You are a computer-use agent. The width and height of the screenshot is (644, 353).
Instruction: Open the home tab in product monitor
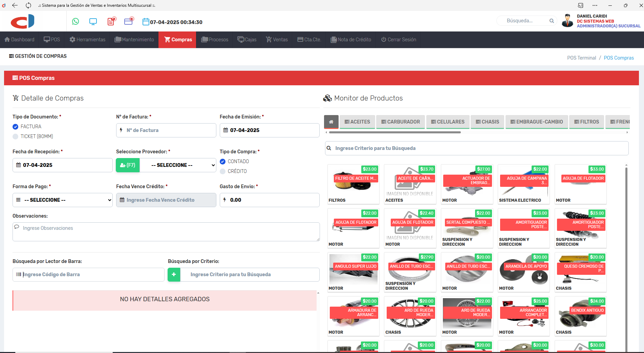[331, 122]
